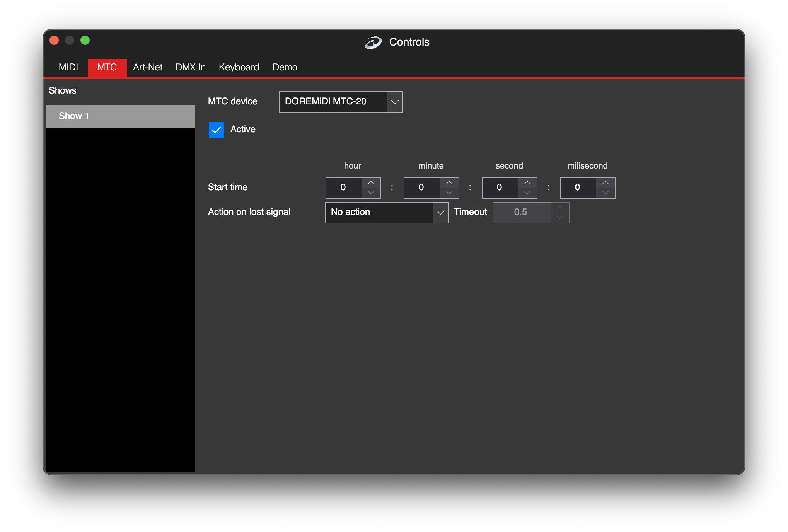Switch to the Demo tab

(x=285, y=67)
